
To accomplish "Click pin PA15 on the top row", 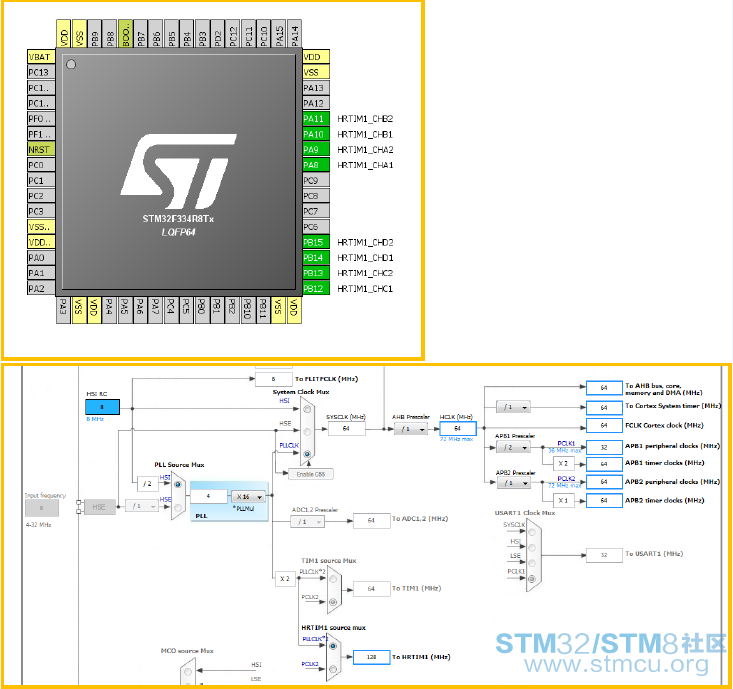I will click(280, 34).
